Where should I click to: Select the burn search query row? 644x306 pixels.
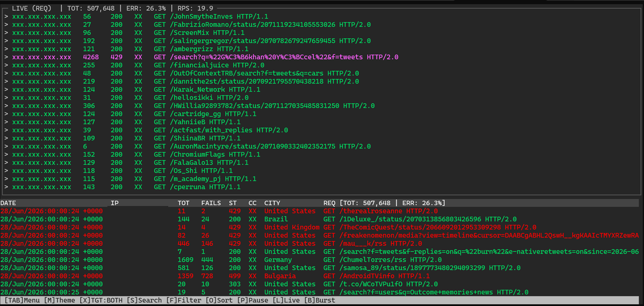coord(320,252)
